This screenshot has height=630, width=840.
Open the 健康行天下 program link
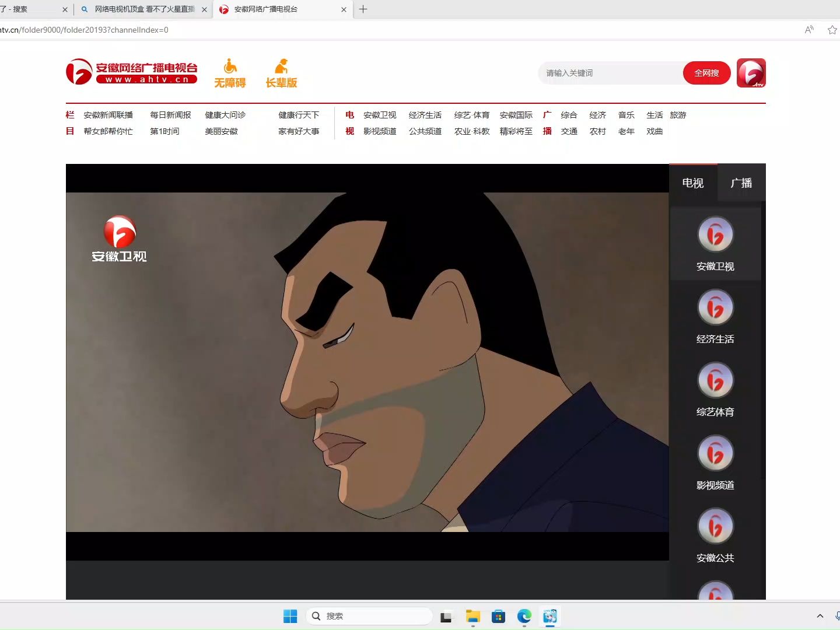pos(299,115)
